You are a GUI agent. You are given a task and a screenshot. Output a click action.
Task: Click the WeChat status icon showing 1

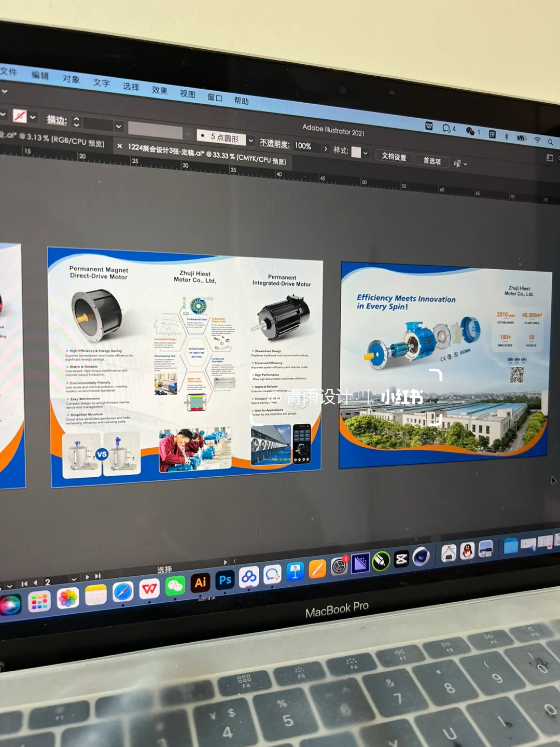pyautogui.click(x=472, y=131)
